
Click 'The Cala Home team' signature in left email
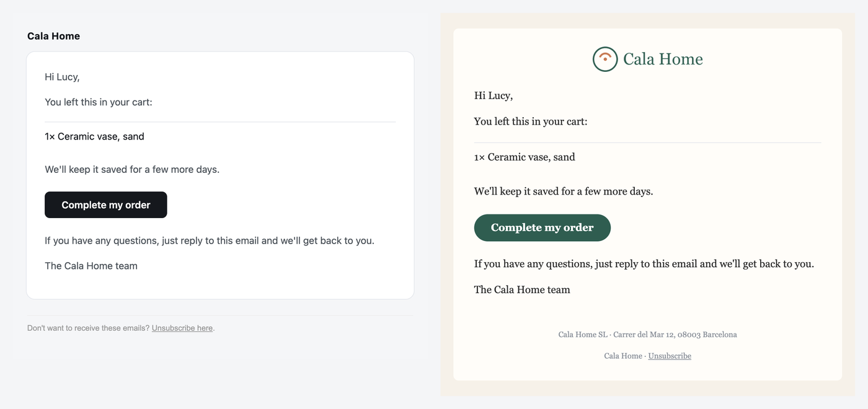91,266
